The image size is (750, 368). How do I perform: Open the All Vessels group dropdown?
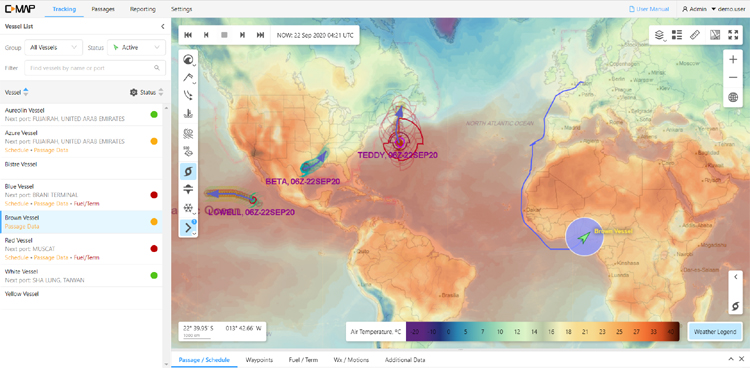click(54, 47)
